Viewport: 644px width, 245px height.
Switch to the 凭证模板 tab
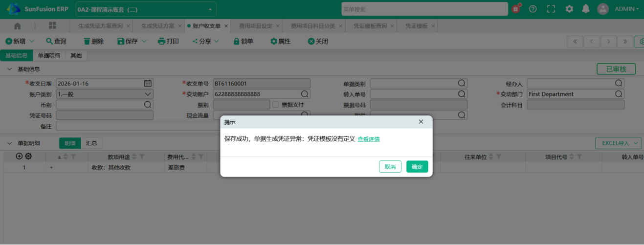416,26
